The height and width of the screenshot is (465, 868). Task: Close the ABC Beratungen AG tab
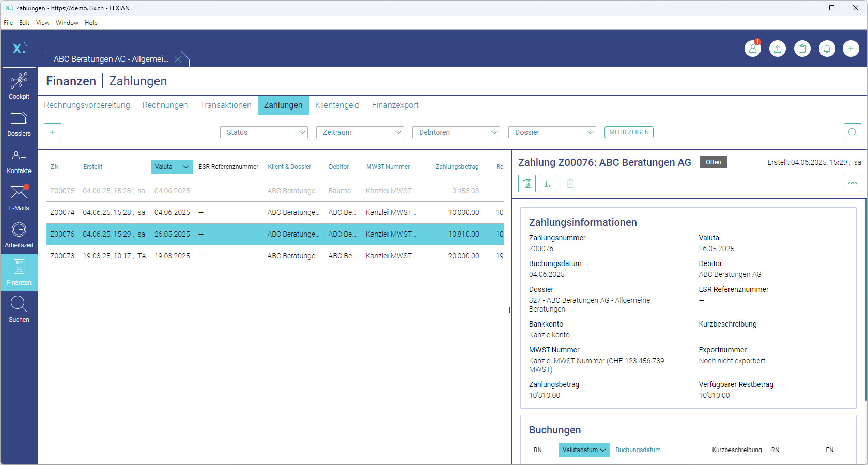click(178, 59)
